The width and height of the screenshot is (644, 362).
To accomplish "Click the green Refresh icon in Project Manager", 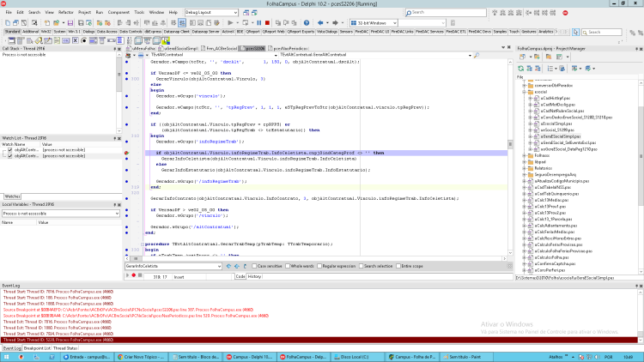I will (521, 69).
